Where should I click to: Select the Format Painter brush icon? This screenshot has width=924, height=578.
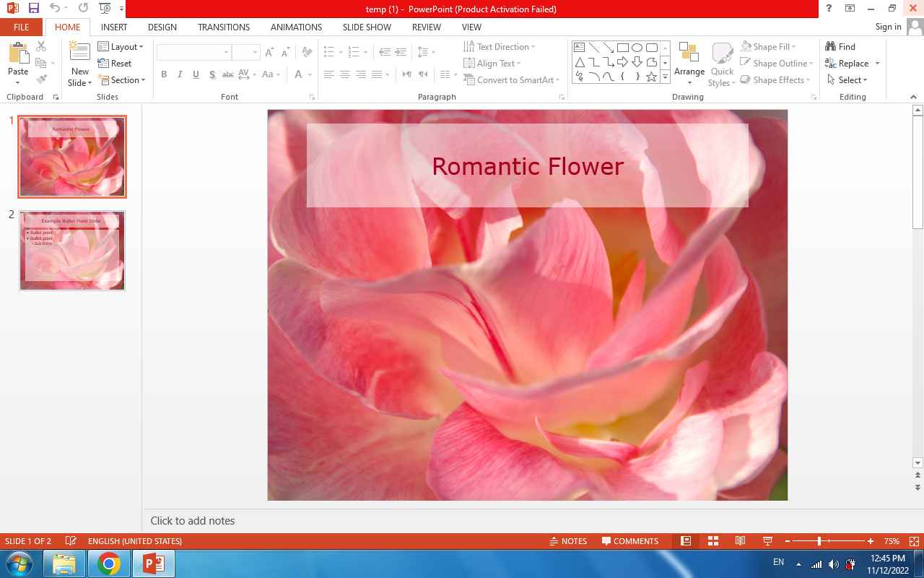pos(41,79)
